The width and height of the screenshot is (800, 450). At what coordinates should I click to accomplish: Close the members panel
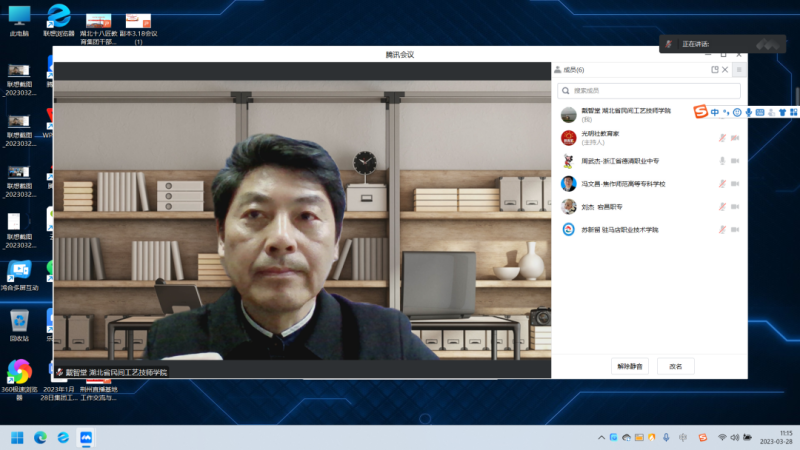click(x=725, y=69)
